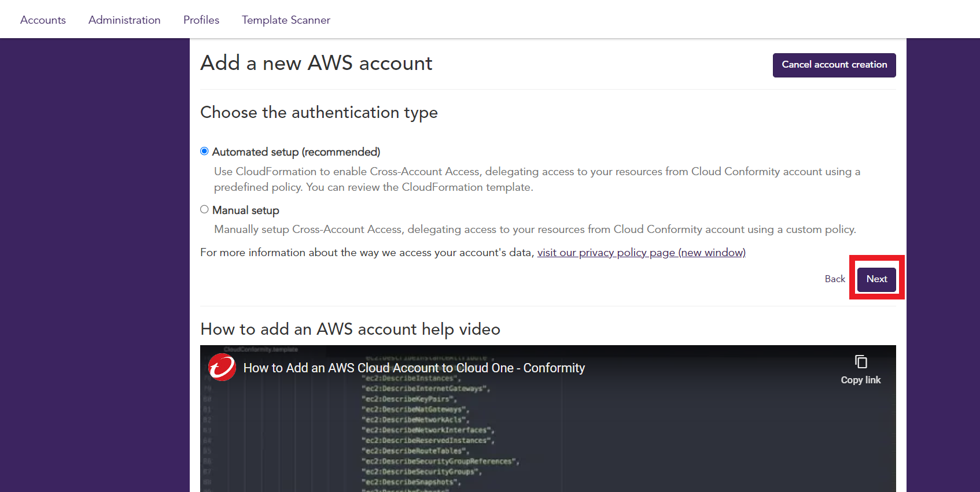Open the Administration menu
The height and width of the screenshot is (492, 980).
(x=124, y=20)
